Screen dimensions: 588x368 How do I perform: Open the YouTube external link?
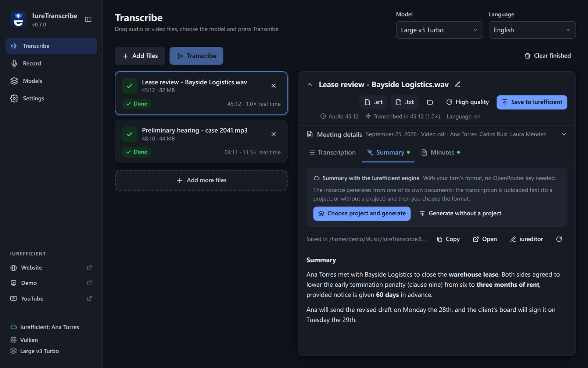(51, 298)
